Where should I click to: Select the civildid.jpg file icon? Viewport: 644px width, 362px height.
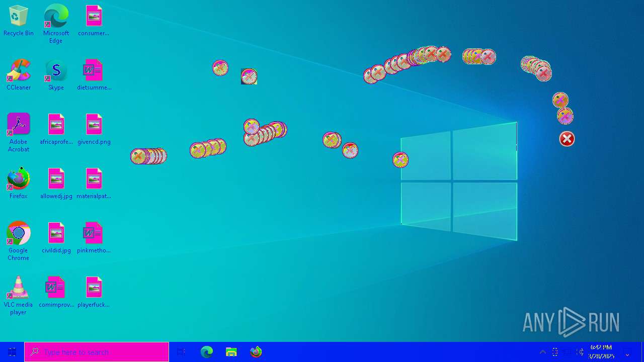click(56, 238)
